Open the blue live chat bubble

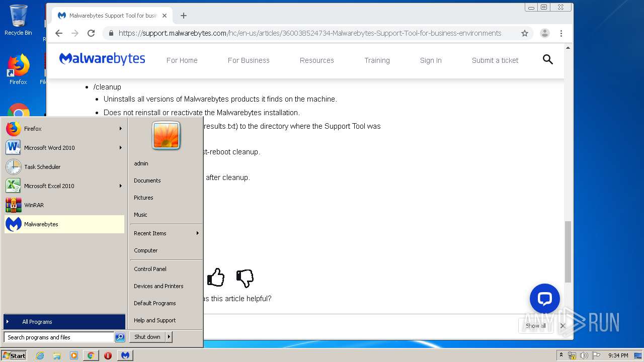[545, 299]
